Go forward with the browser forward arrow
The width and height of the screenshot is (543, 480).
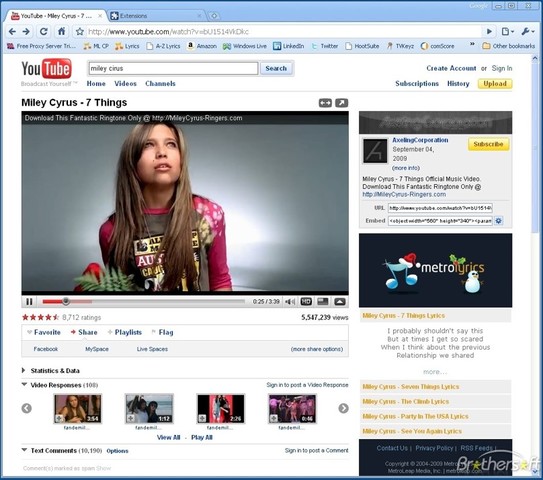[x=26, y=32]
